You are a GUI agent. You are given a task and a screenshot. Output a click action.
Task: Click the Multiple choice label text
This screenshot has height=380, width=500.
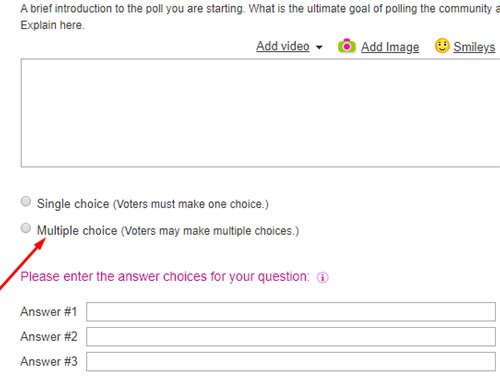[77, 231]
